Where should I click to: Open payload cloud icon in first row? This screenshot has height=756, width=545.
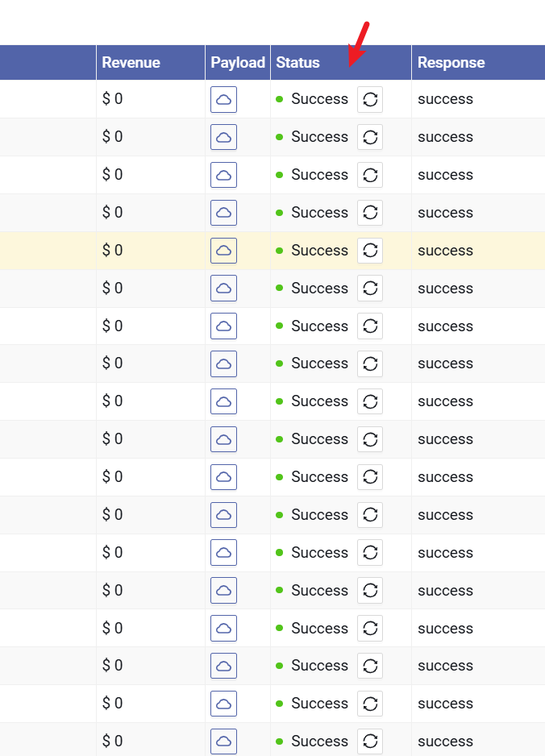[x=223, y=99]
